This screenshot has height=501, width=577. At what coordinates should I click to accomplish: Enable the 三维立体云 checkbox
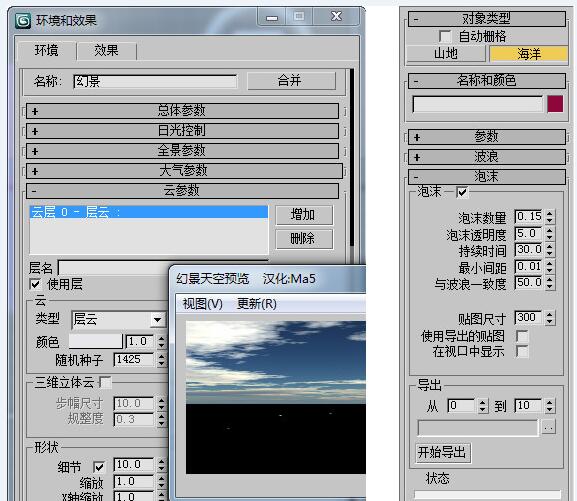coord(106,382)
